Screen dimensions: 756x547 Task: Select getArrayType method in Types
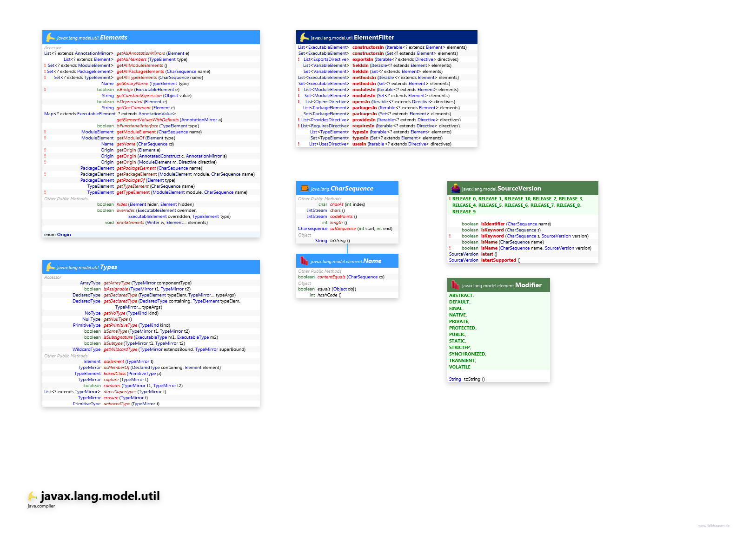117,283
